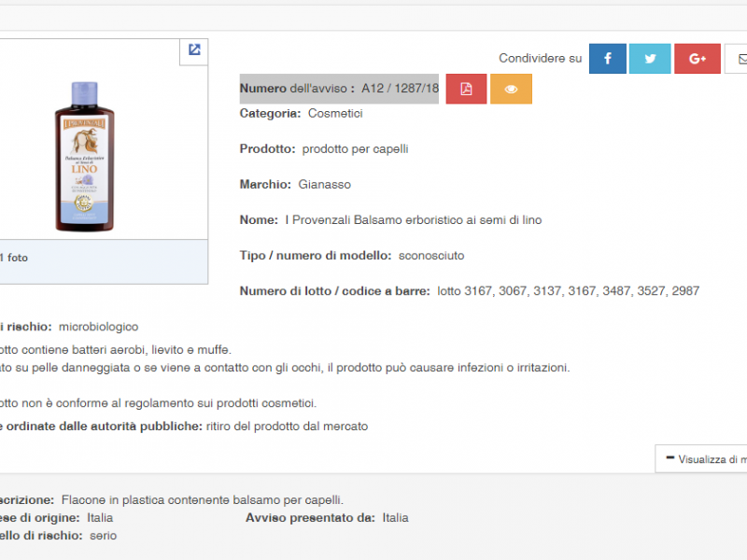Image resolution: width=747 pixels, height=560 pixels.
Task: Click the product name I Provenzali Balsamo
Action: click(x=414, y=220)
